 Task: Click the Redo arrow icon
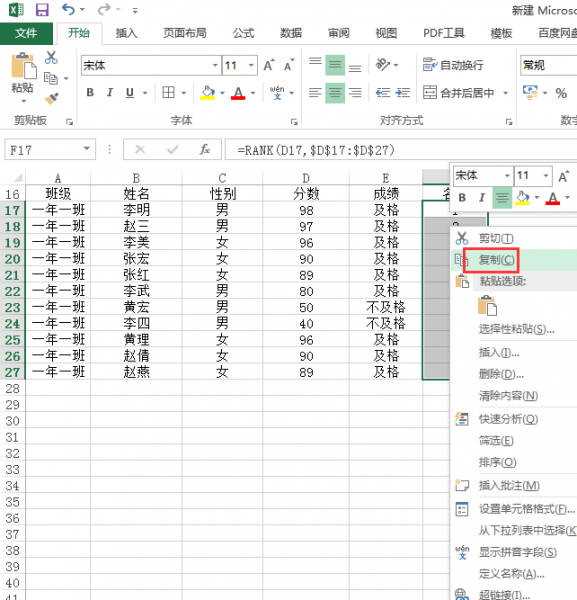click(x=104, y=9)
